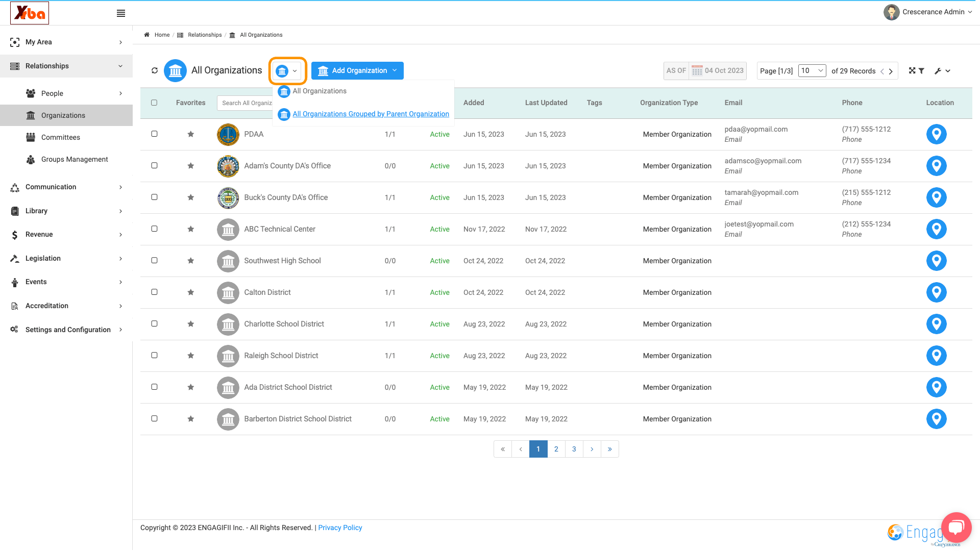The height and width of the screenshot is (551, 980).
Task: Check the Southwest High School checkbox
Action: click(x=154, y=260)
